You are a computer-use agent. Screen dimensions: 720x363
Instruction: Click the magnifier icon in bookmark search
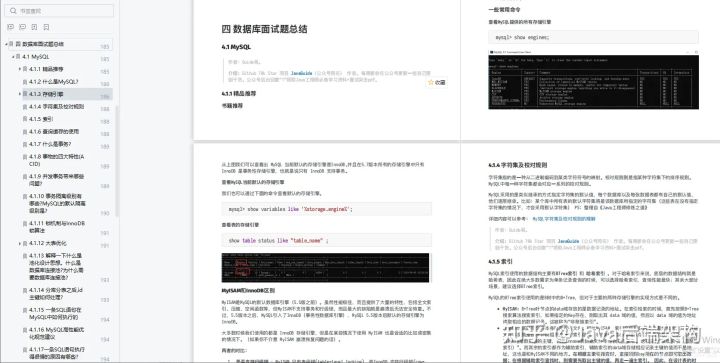coord(13,11)
